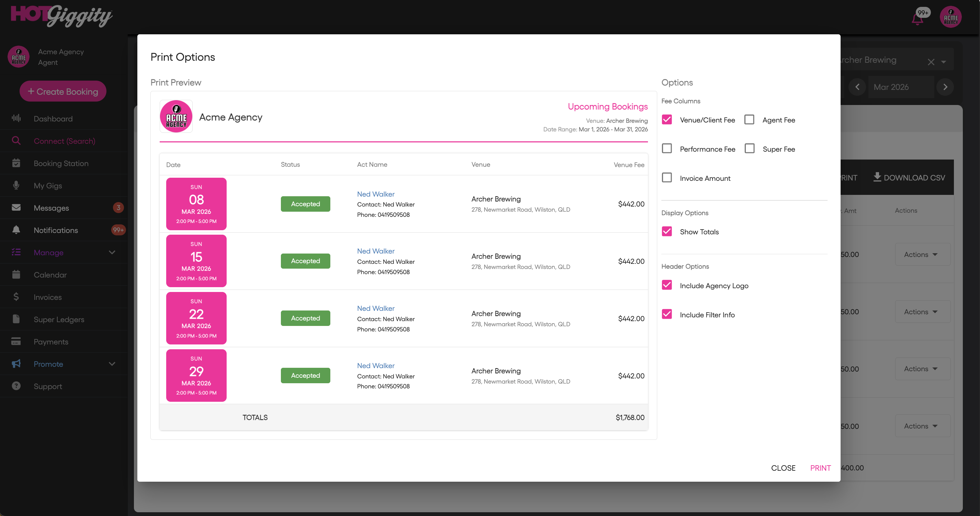Open the first Actions dropdown
The image size is (980, 516).
click(922, 254)
